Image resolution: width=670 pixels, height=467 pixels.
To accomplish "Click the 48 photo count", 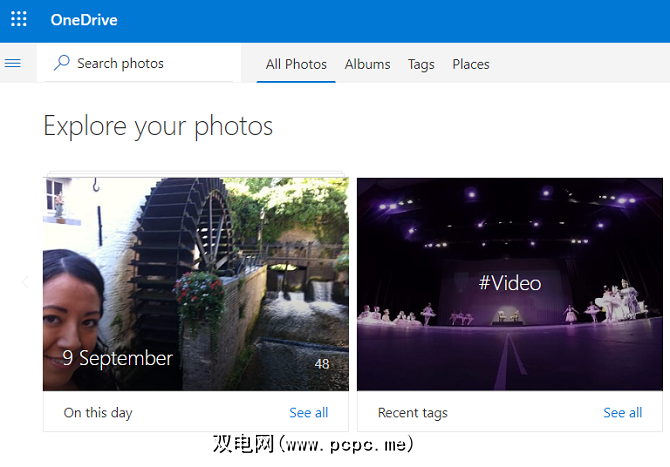I will click(322, 364).
